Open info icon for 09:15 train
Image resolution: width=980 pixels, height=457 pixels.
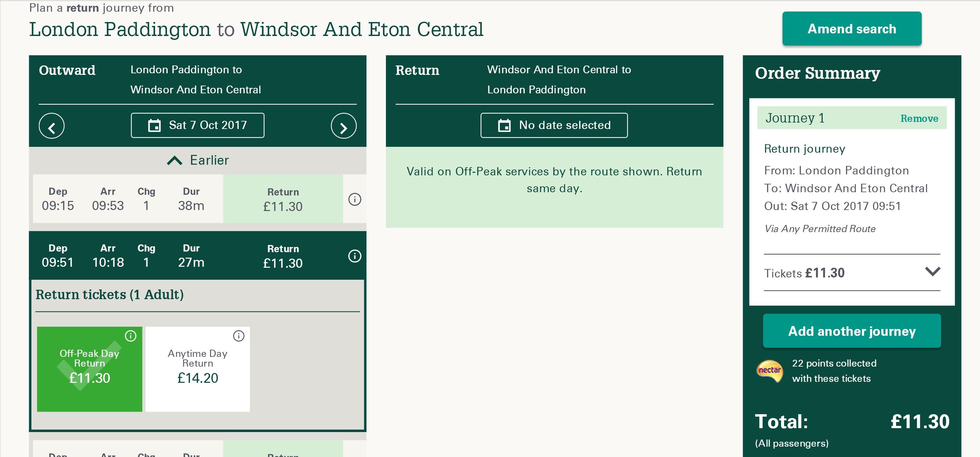355,199
